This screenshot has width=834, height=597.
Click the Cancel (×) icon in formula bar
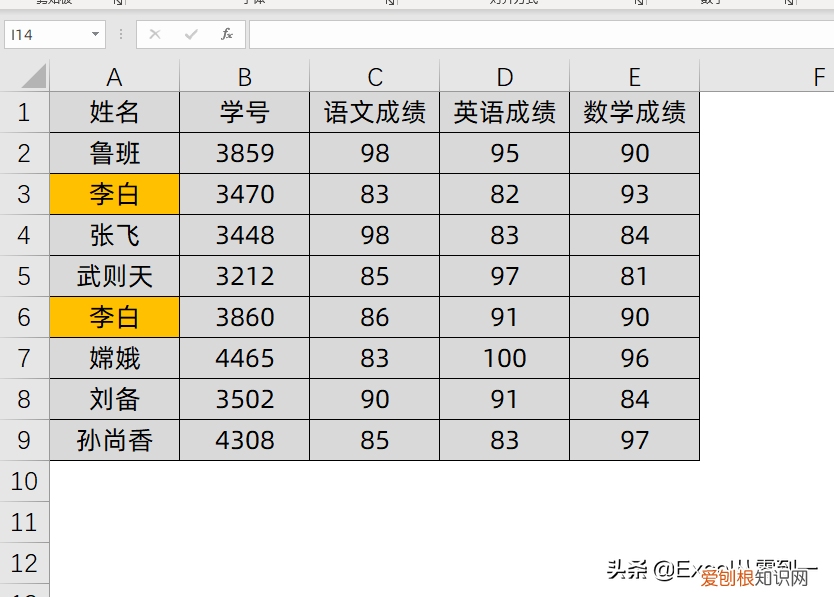pyautogui.click(x=155, y=33)
